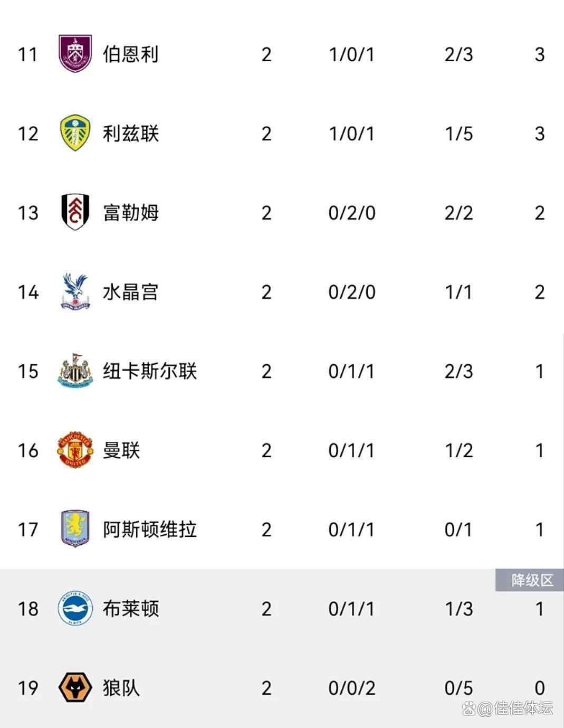The image size is (564, 728).
Task: Click the Fulham club badge
Action: point(75,212)
